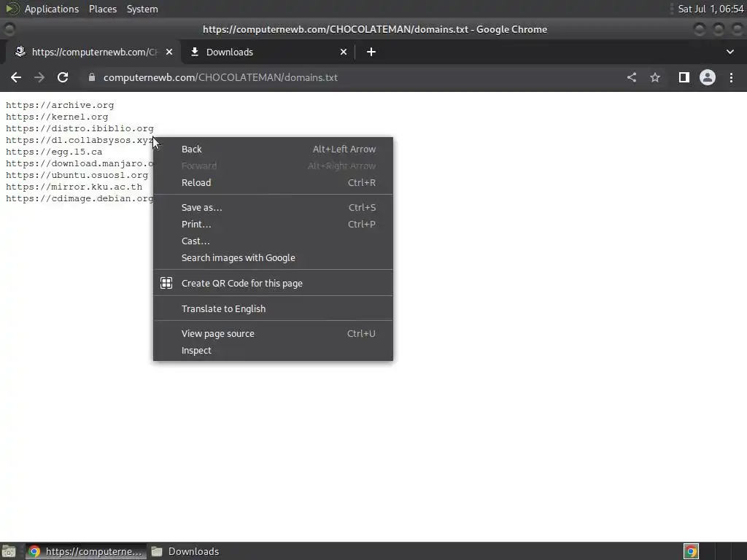The image size is (747, 560).
Task: Switch to Chrome window in taskbar
Action: pyautogui.click(x=86, y=551)
